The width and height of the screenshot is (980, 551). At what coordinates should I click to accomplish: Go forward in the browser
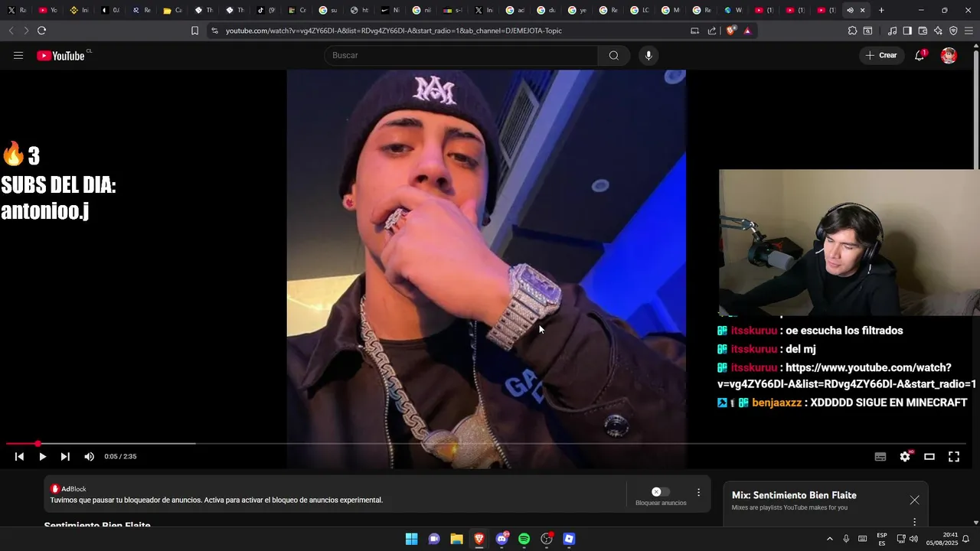click(26, 31)
